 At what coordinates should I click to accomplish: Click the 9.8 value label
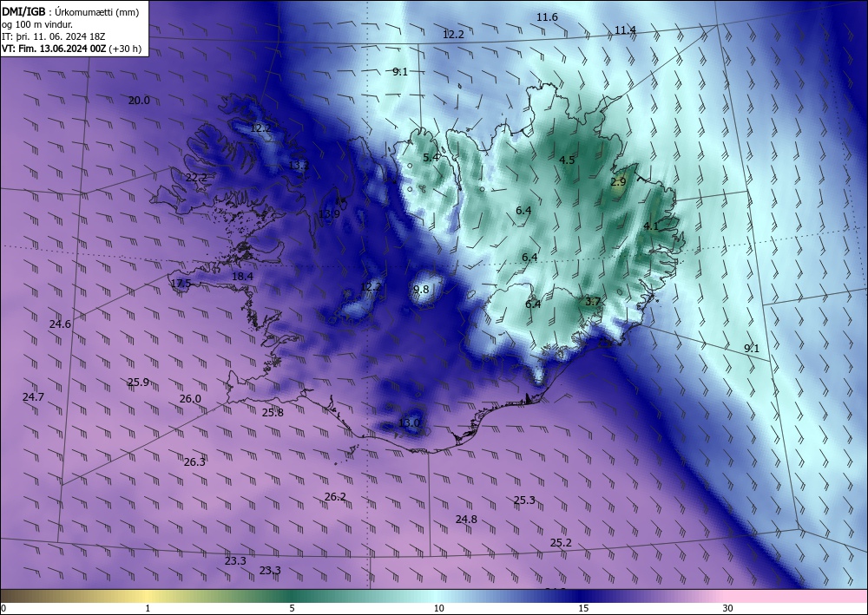[421, 289]
